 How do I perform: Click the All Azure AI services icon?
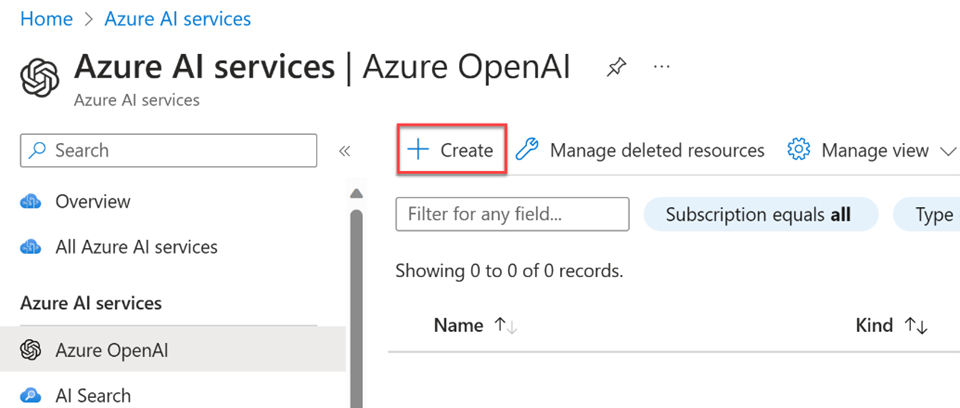click(x=31, y=247)
